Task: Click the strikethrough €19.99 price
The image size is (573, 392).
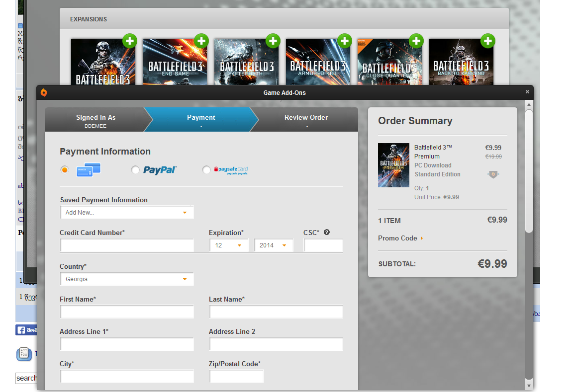Action: click(493, 157)
